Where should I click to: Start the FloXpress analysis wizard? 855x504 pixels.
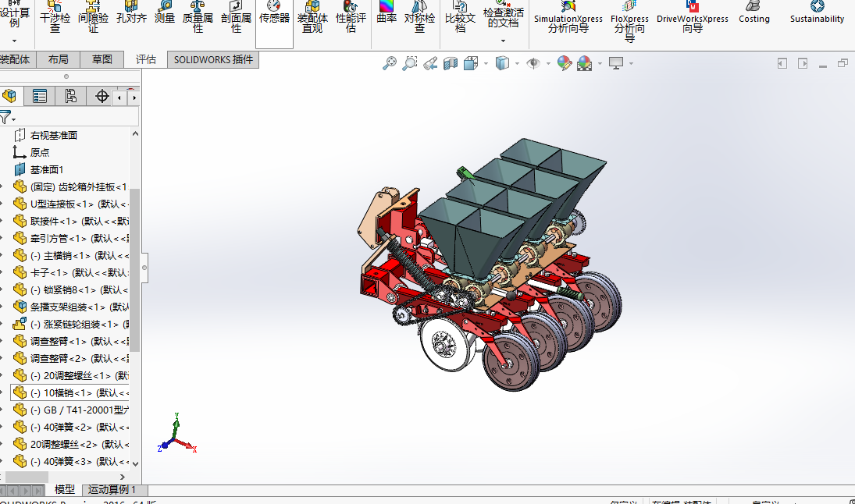(x=629, y=22)
